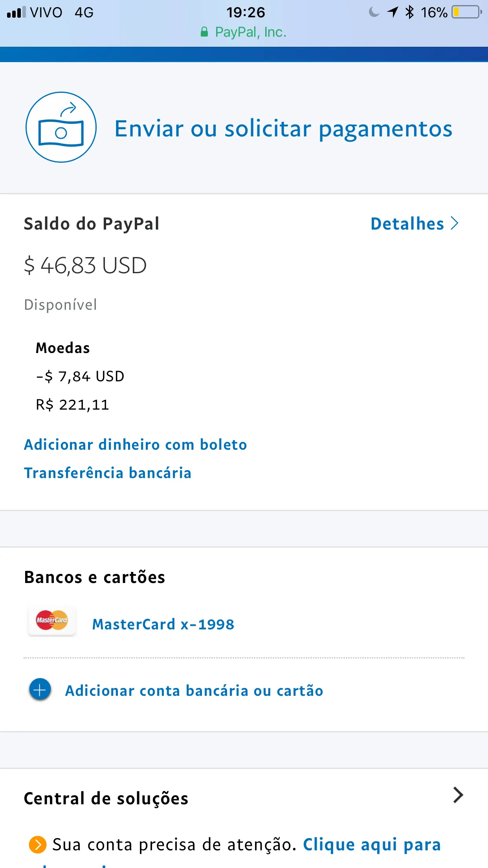Image resolution: width=488 pixels, height=868 pixels.
Task: Tap the cellular signal bars icon
Action: (x=16, y=12)
